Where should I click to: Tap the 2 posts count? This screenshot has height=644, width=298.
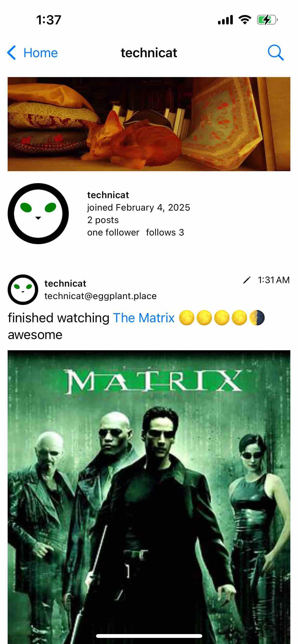[x=103, y=220]
